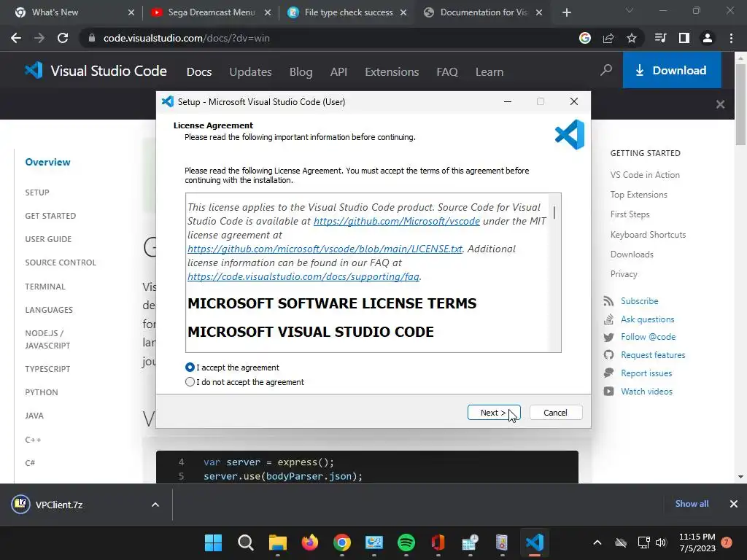Bookmark this page with the star icon
Viewport: 747px width, 560px height.
[x=632, y=38]
